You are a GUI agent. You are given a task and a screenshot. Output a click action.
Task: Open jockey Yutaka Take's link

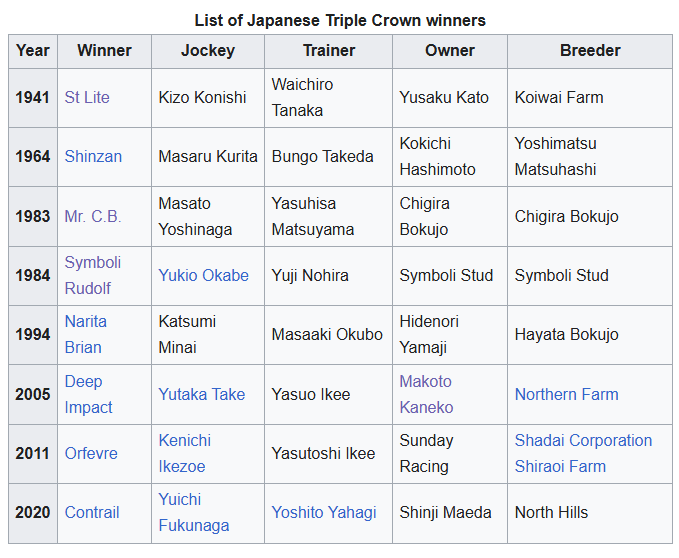point(202,394)
